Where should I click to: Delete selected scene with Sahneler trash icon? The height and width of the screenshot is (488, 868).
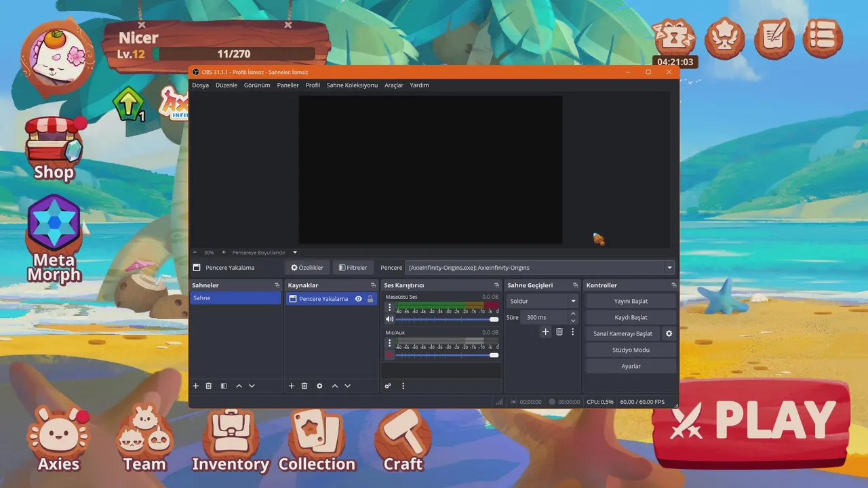tap(209, 386)
